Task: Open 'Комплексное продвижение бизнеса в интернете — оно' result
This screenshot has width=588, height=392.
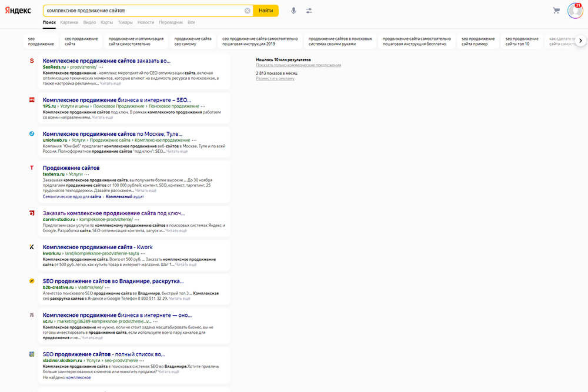Action: (117, 315)
